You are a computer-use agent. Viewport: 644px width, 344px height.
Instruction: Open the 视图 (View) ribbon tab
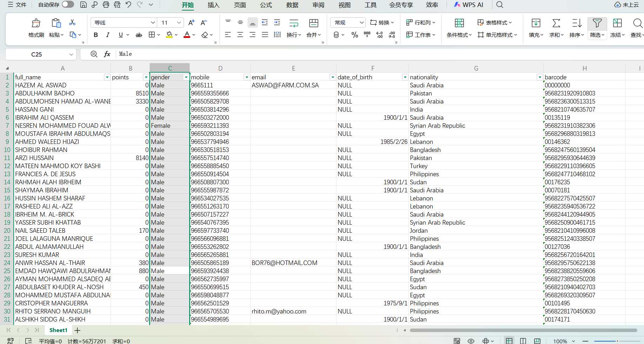345,5
